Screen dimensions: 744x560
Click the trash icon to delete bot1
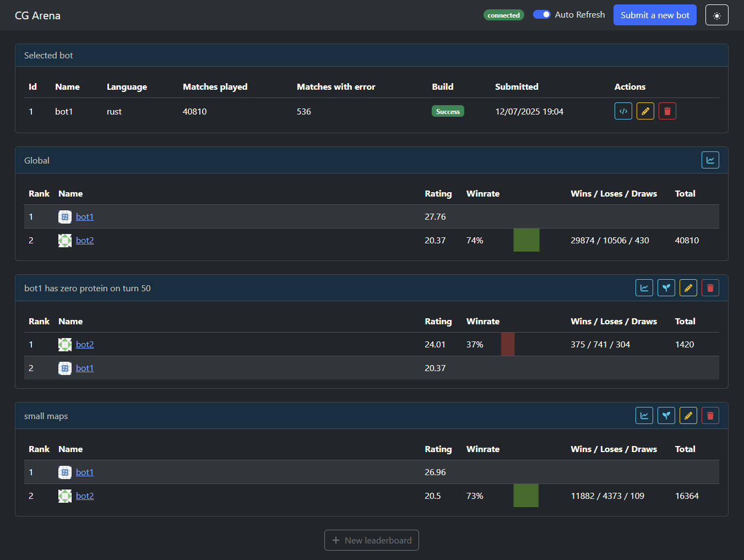point(667,111)
